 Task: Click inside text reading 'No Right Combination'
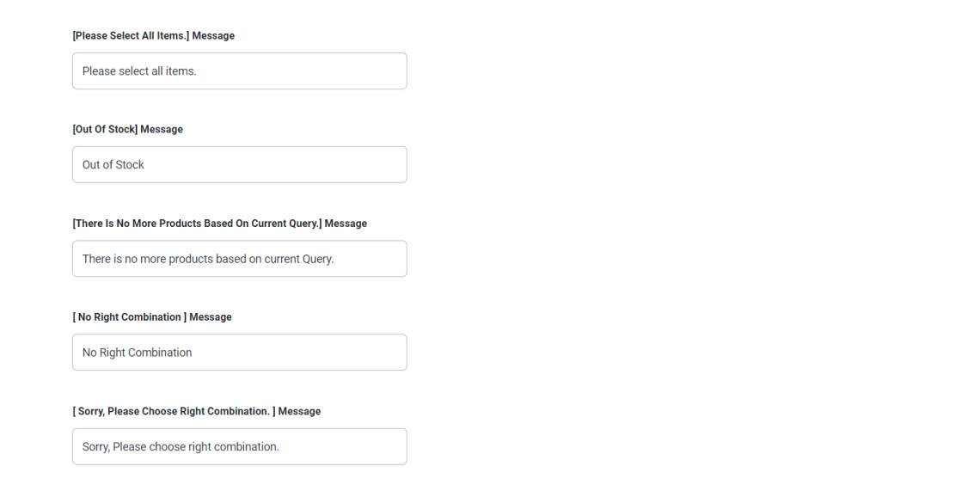pyautogui.click(x=137, y=353)
